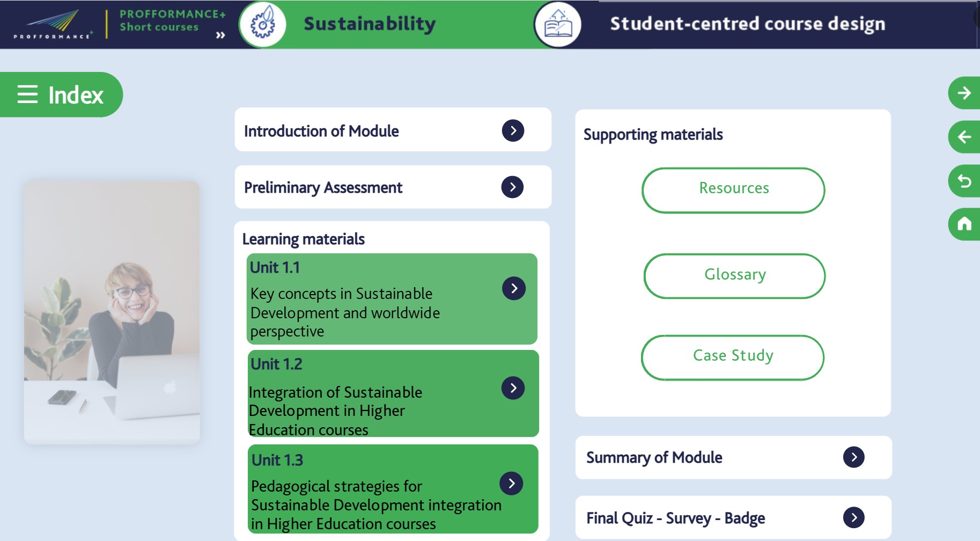
Task: Click the green back arrow icon
Action: (964, 137)
